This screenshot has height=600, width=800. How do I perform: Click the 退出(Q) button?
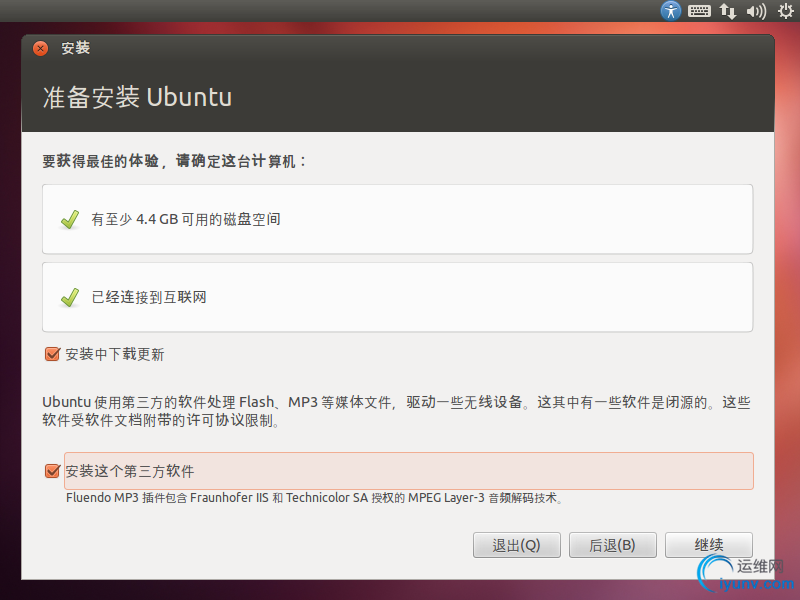click(516, 545)
